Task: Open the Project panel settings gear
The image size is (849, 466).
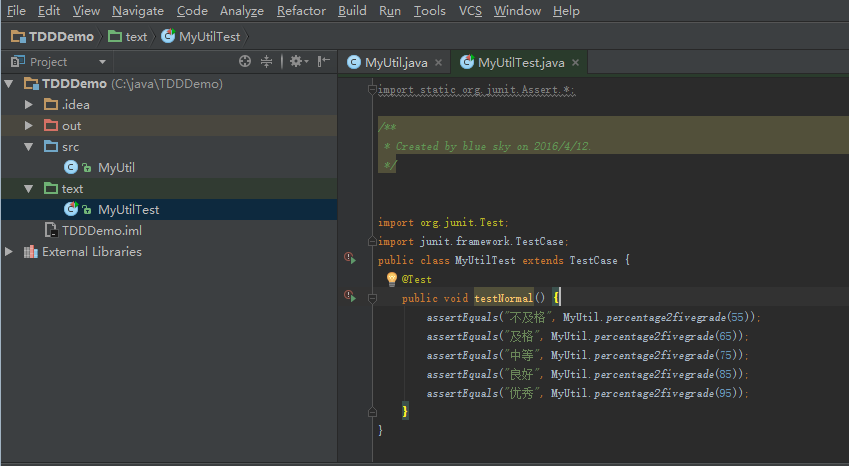Action: pos(298,62)
